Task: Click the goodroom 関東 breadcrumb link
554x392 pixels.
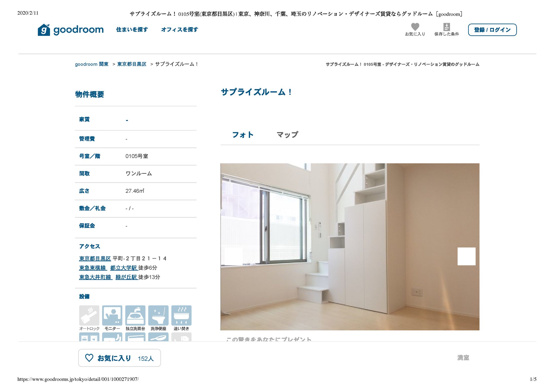Action: coord(92,64)
